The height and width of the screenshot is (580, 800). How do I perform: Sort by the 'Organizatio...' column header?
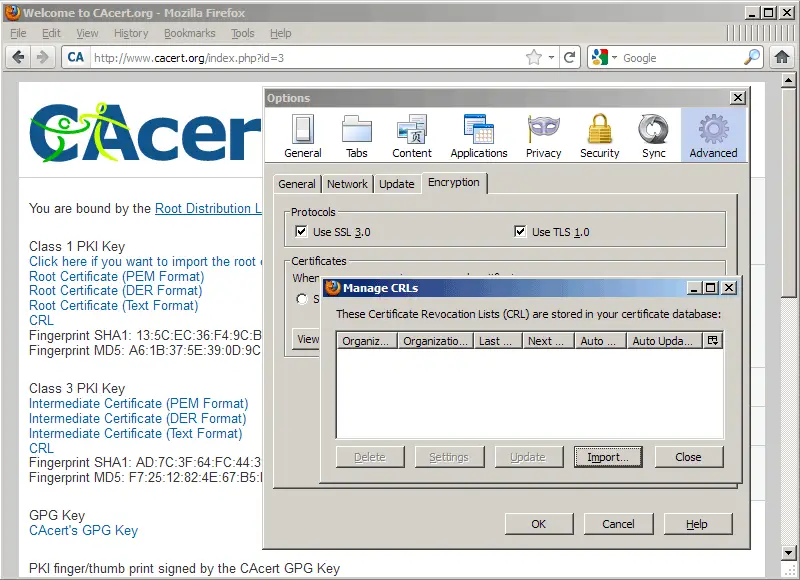pos(435,341)
